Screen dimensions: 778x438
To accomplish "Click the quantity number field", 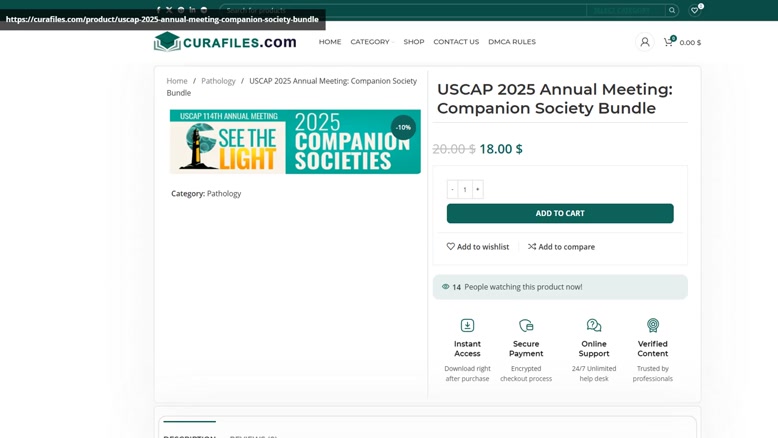I will point(465,189).
